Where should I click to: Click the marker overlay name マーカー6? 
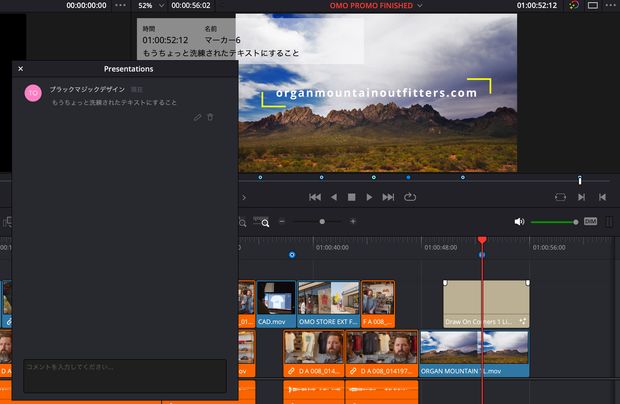click(x=223, y=40)
